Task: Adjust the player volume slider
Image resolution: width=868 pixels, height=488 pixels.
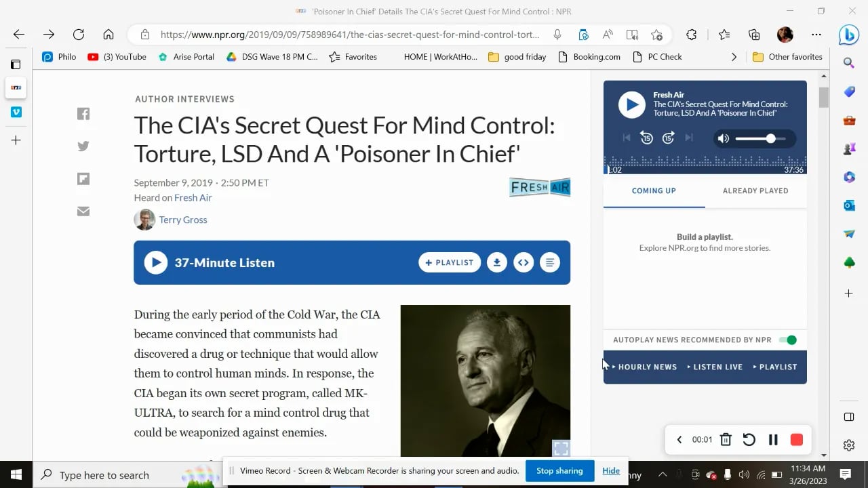Action: (x=760, y=139)
